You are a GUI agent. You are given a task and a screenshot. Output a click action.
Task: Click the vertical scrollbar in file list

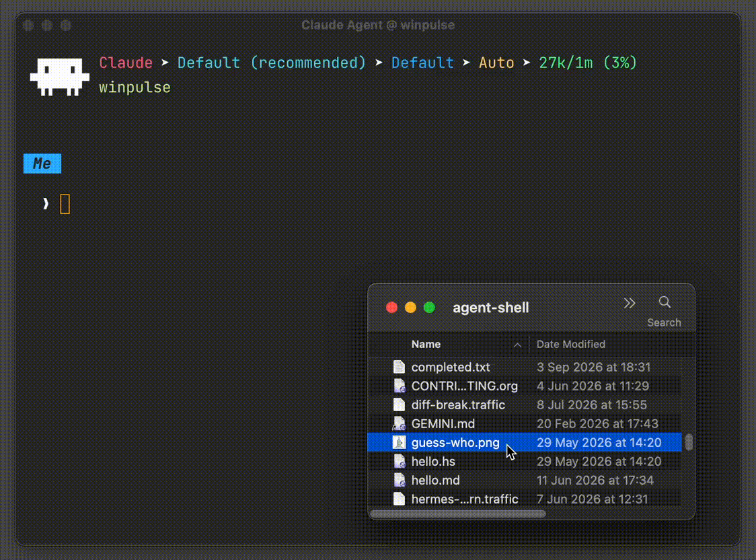pos(689,442)
